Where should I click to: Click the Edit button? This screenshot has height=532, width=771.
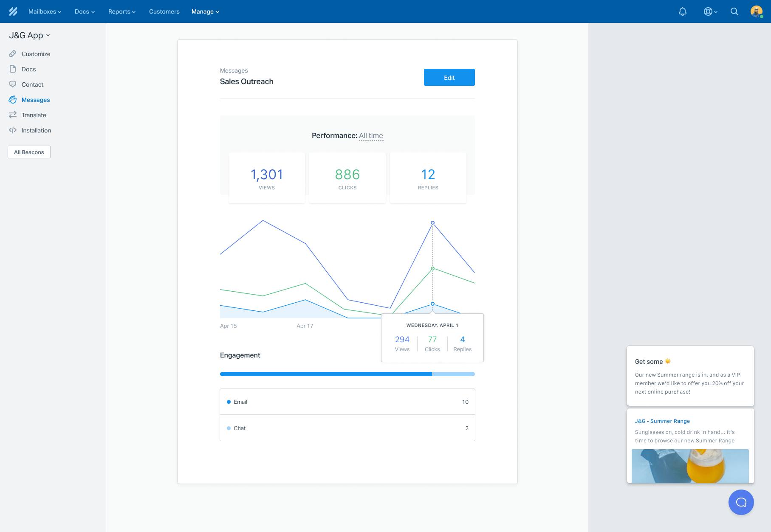pos(449,77)
